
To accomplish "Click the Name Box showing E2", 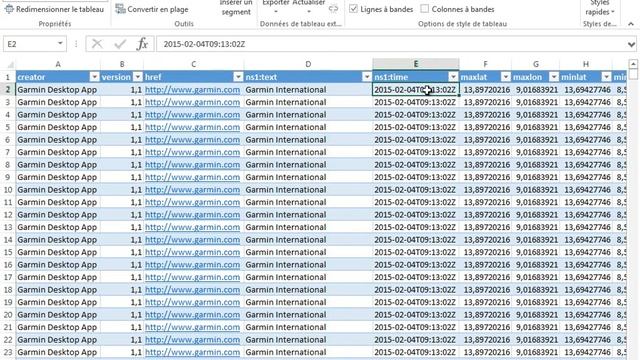I will pos(30,44).
